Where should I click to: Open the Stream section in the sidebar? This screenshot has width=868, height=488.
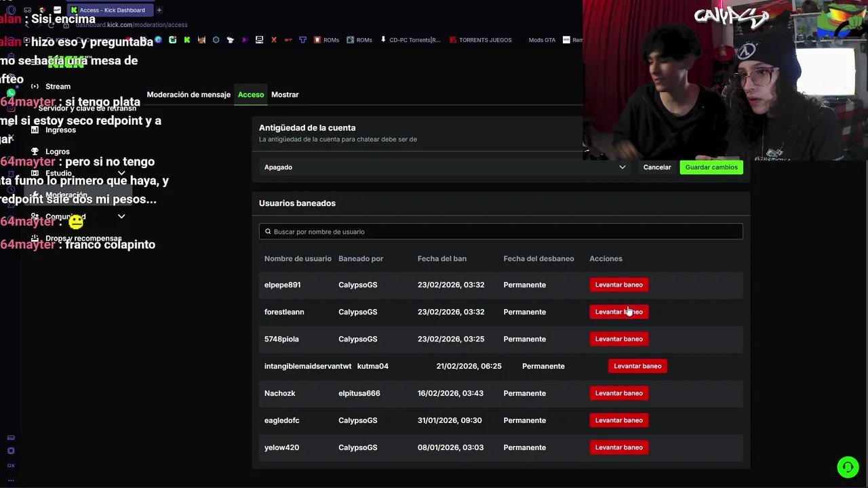coord(58,87)
